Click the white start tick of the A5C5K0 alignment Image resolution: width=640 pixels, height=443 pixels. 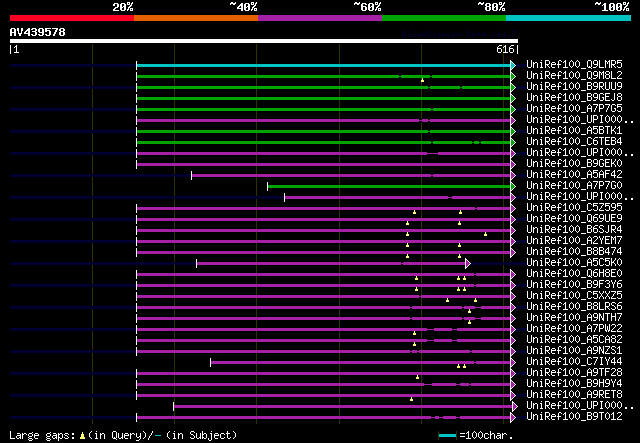pos(197,263)
